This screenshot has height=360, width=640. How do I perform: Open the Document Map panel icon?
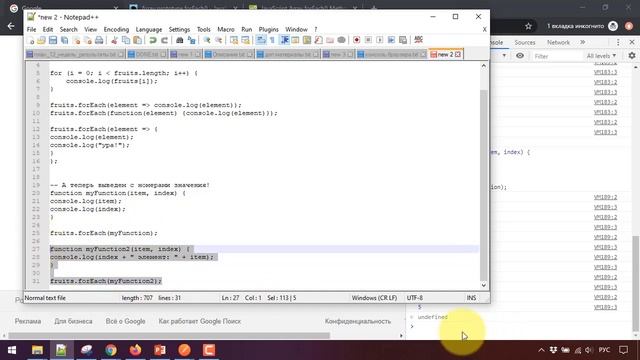[307, 40]
